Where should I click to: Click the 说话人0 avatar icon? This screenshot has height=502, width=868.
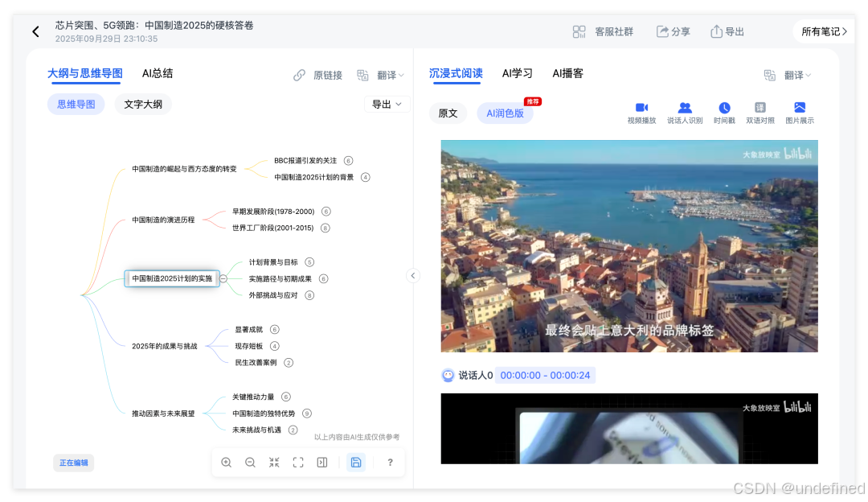coord(448,375)
